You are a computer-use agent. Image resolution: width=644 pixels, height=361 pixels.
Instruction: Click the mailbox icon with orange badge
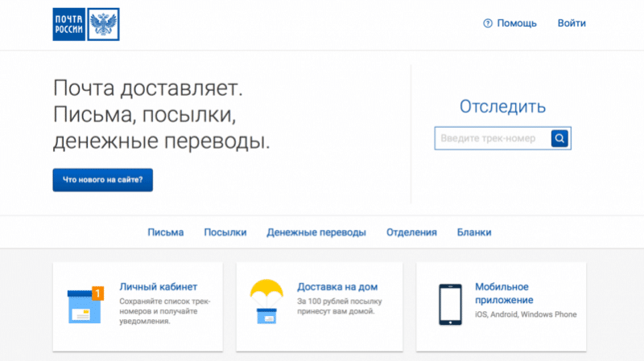coord(85,305)
